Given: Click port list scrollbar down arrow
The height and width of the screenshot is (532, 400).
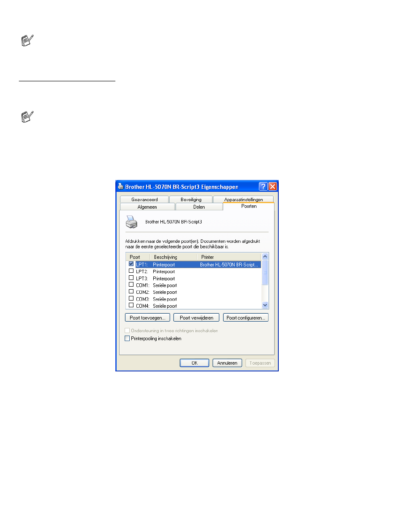Looking at the screenshot, I should (265, 305).
